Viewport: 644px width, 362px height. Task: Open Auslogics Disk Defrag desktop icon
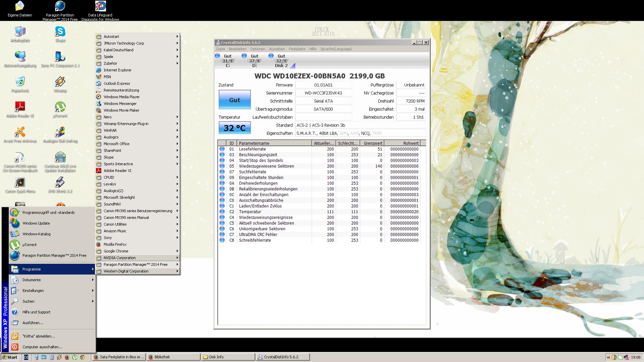(x=60, y=133)
